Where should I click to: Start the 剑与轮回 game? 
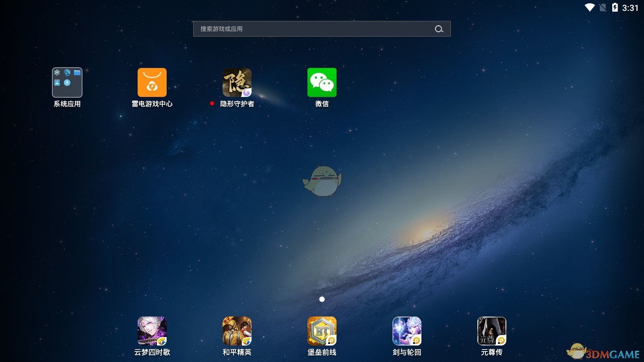(x=407, y=331)
